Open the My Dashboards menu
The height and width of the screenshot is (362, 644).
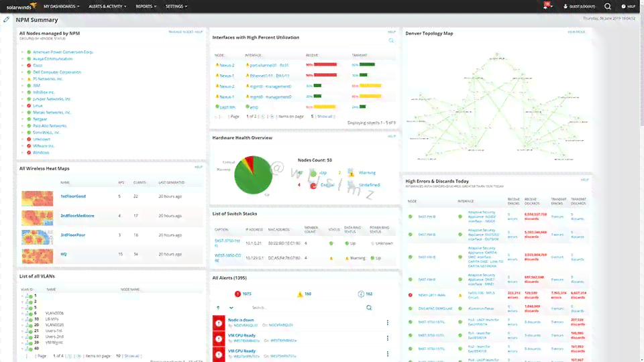[62, 6]
